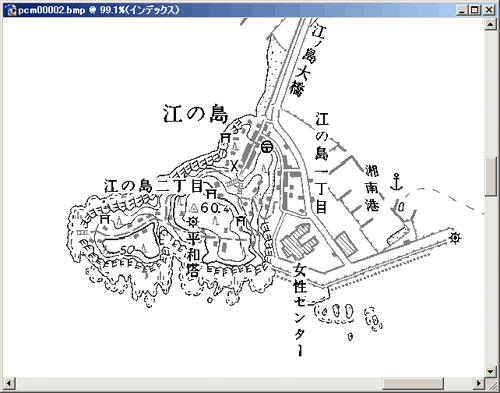
Task: Click the horizontal scrollbar right arrow
Action: (478, 383)
